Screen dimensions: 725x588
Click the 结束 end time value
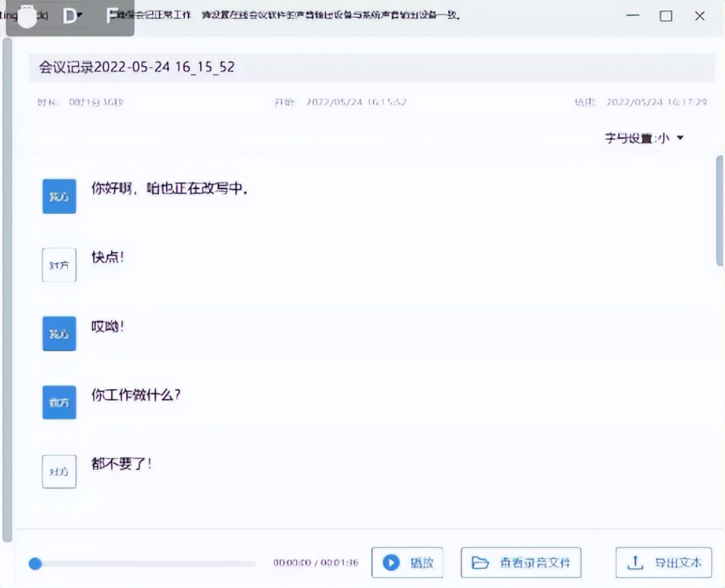point(656,102)
